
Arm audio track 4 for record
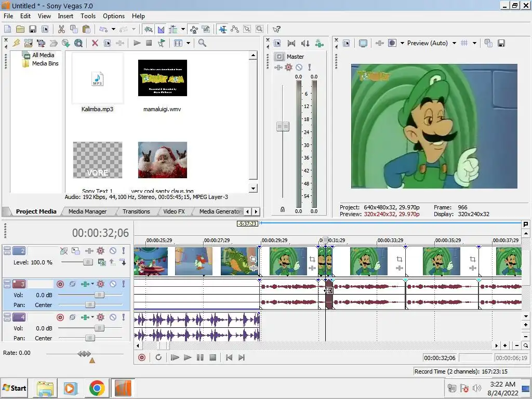click(60, 317)
